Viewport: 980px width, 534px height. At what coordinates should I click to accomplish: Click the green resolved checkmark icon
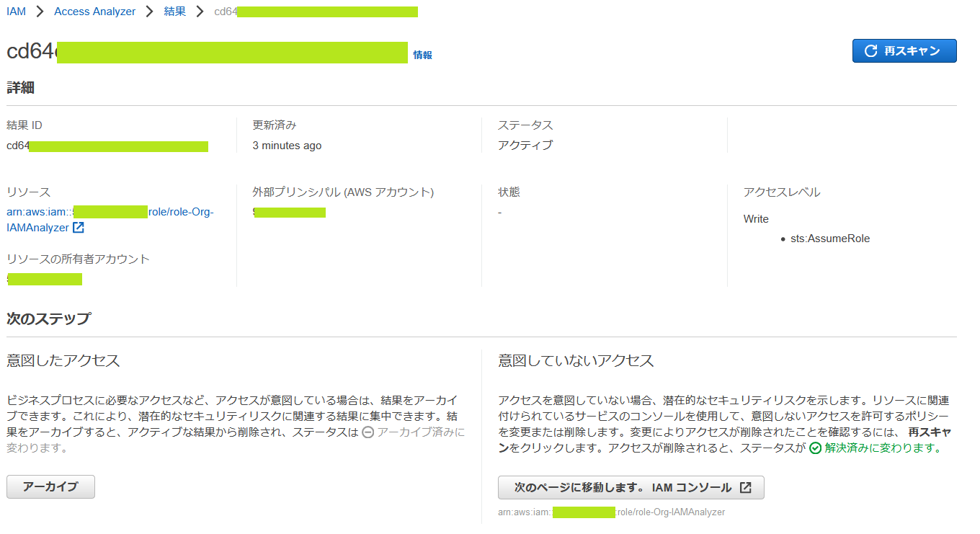pos(816,448)
